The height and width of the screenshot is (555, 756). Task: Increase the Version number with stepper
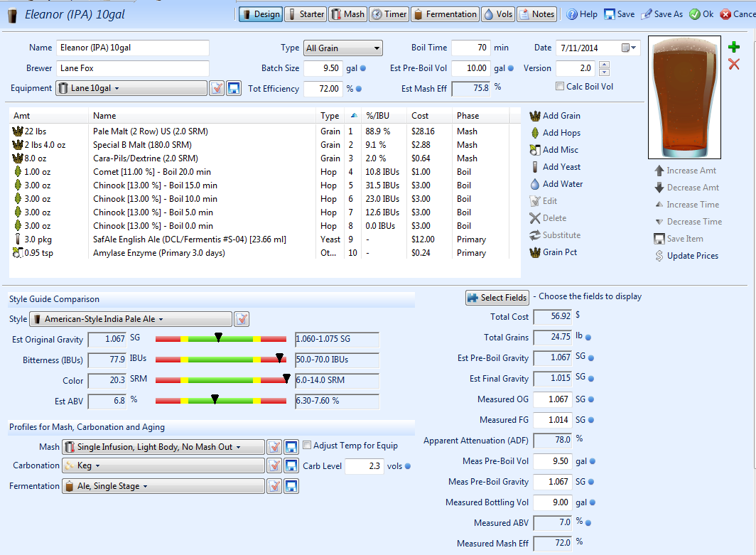tap(604, 65)
